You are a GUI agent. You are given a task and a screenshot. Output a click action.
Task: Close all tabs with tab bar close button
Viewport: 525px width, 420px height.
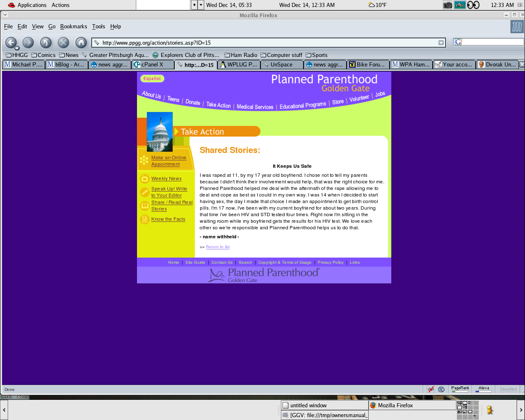pos(522,64)
